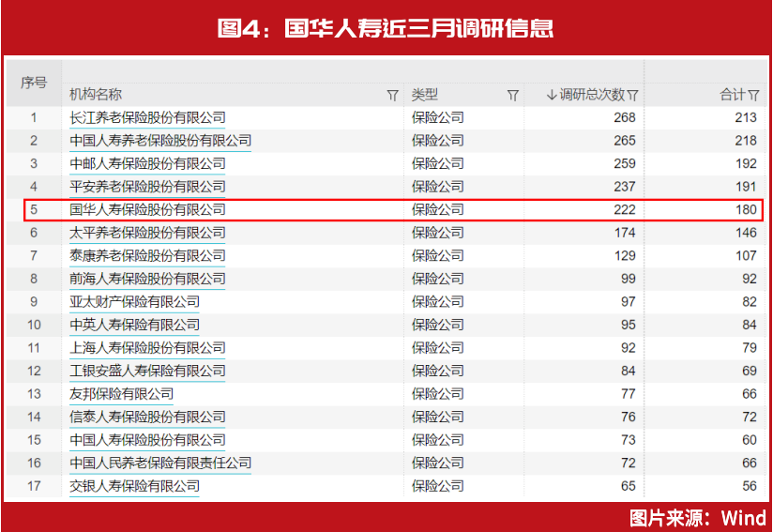773x532 pixels.
Task: Select survey count 129 cell
Action: (x=625, y=256)
